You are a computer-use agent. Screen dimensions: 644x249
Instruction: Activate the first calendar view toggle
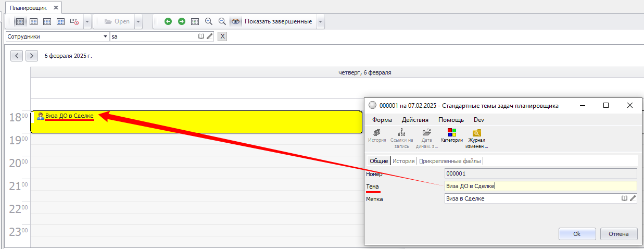click(x=20, y=21)
